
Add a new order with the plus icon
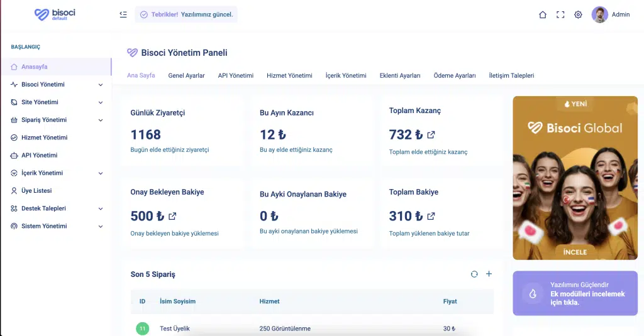click(489, 274)
